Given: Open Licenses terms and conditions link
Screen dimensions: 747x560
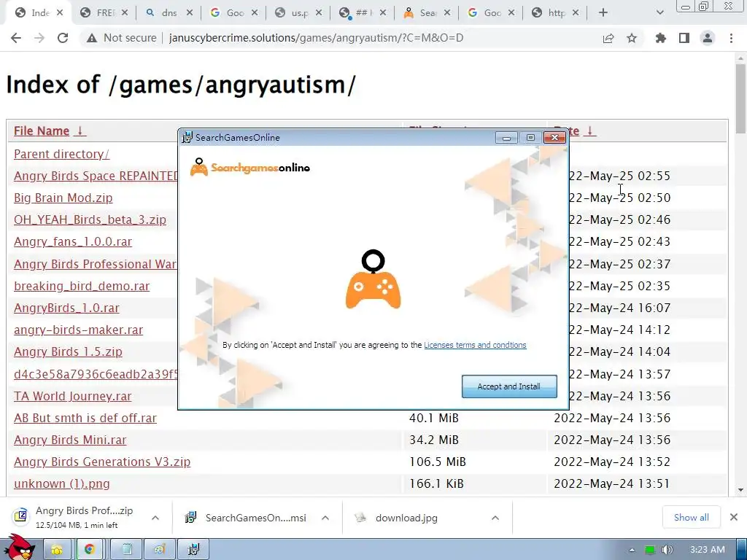Looking at the screenshot, I should 475,345.
